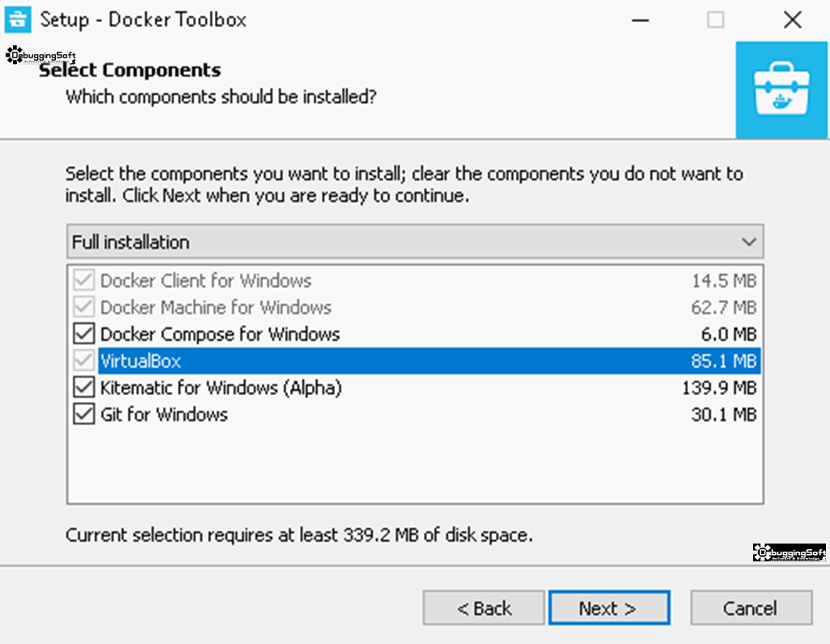This screenshot has width=830, height=644.
Task: Click the 62.7 MB size value
Action: (724, 308)
